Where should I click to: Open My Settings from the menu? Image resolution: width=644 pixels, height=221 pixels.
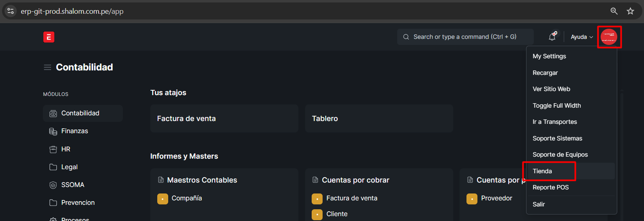[x=549, y=56]
